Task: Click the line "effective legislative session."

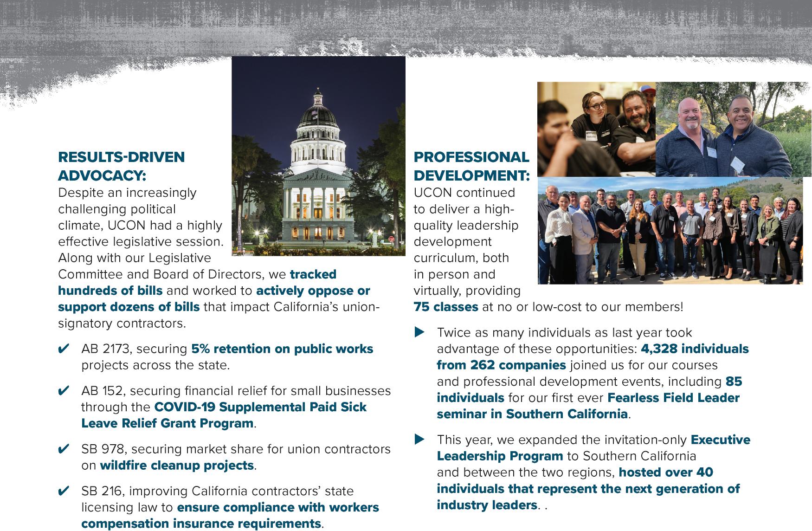Action: 141,242
